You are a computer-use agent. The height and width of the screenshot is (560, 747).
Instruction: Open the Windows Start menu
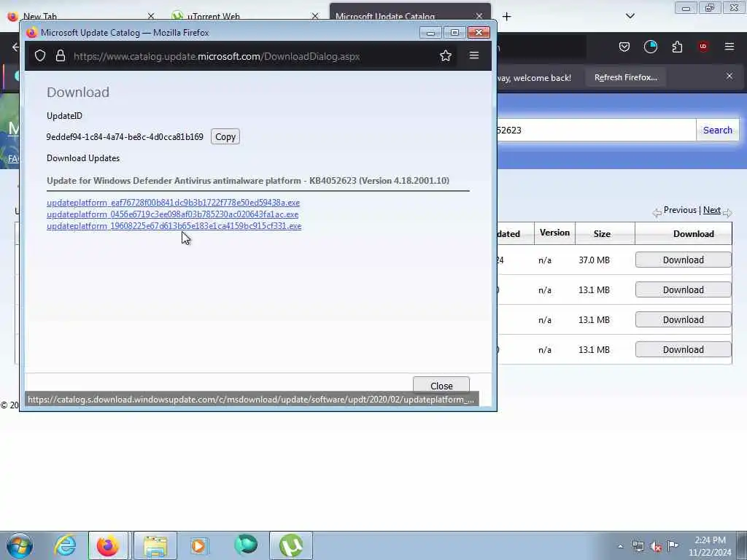click(x=20, y=545)
